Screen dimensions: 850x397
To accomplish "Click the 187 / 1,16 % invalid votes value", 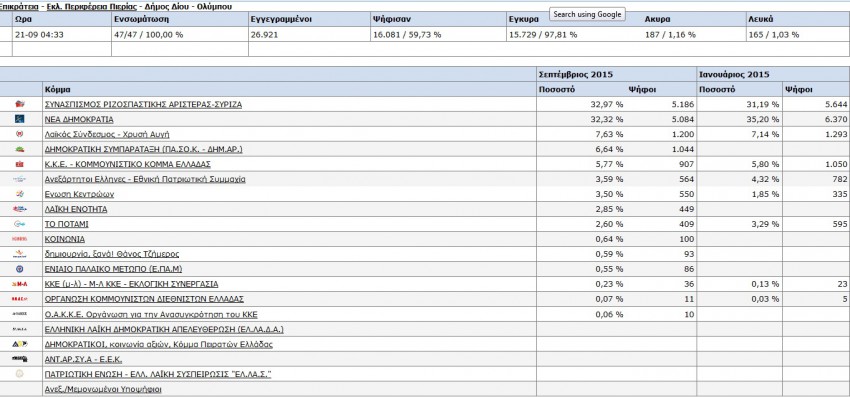I will pos(670,34).
